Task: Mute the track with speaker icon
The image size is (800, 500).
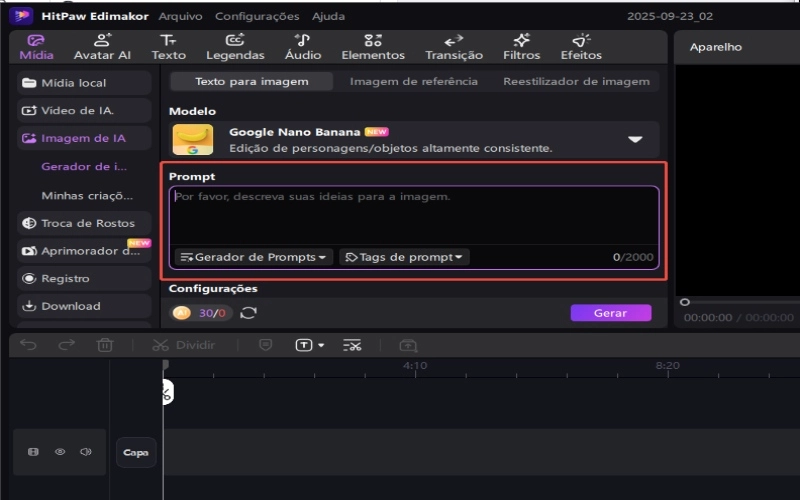Action: click(86, 452)
